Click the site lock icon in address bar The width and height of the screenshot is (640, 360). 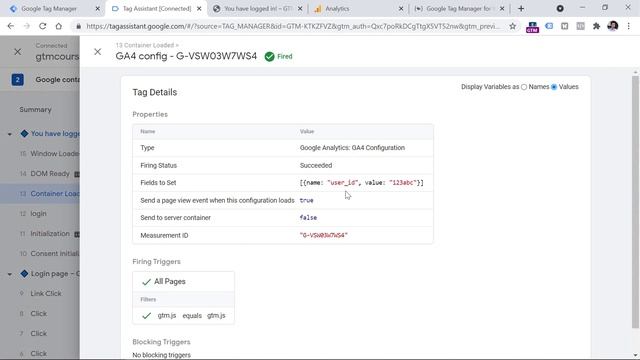click(x=79, y=27)
